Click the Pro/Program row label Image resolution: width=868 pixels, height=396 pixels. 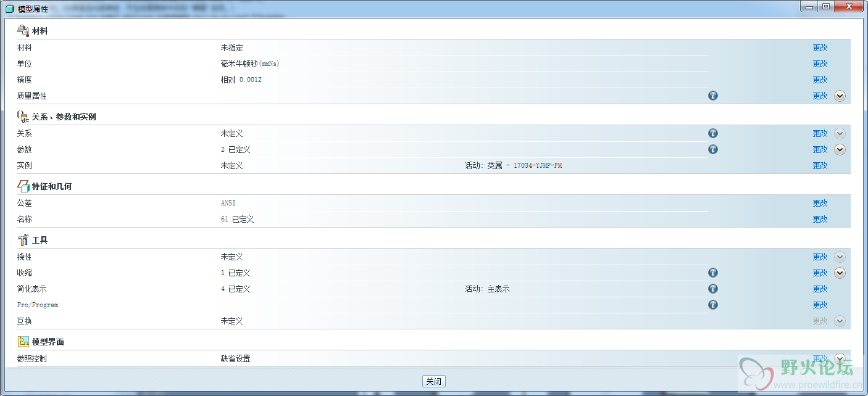point(38,305)
